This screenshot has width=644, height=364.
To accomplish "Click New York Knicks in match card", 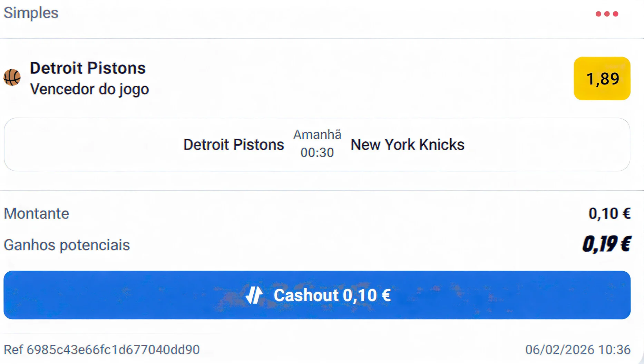I will coord(407,145).
